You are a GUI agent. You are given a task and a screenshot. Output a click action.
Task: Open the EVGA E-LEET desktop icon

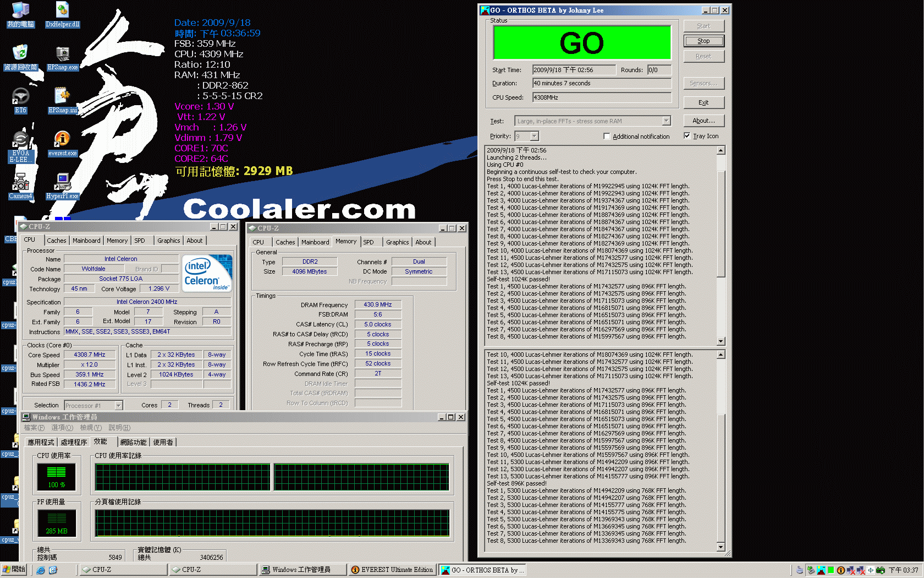pos(20,147)
